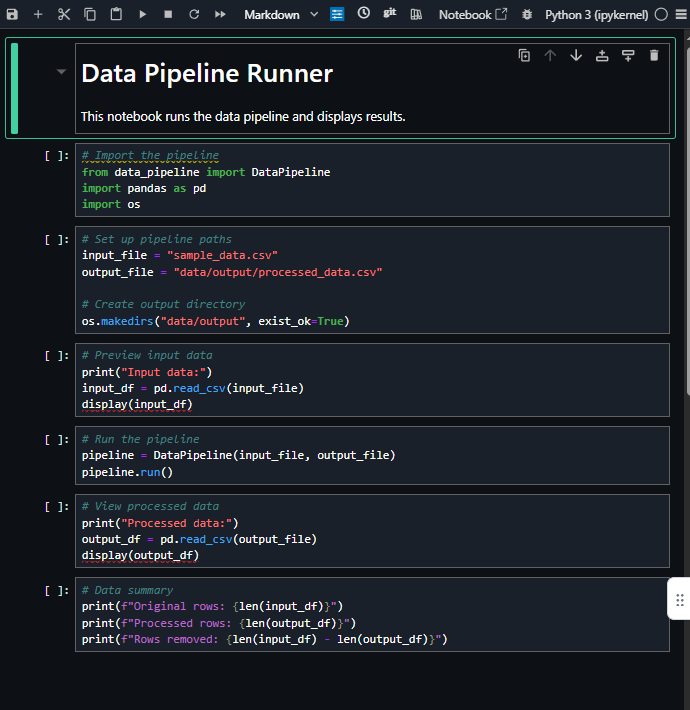This screenshot has height=710, width=690.
Task: Click into the Preview input data cell
Action: tap(372, 379)
